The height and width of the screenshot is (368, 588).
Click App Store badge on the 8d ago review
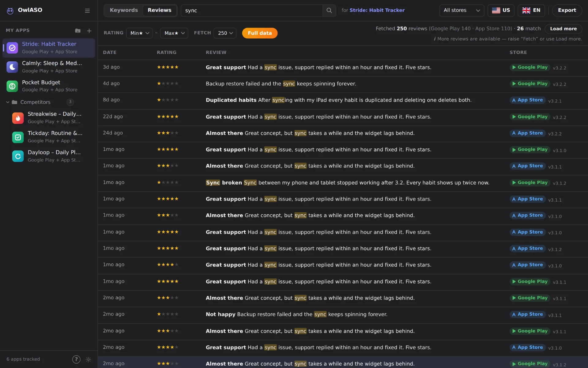click(527, 100)
